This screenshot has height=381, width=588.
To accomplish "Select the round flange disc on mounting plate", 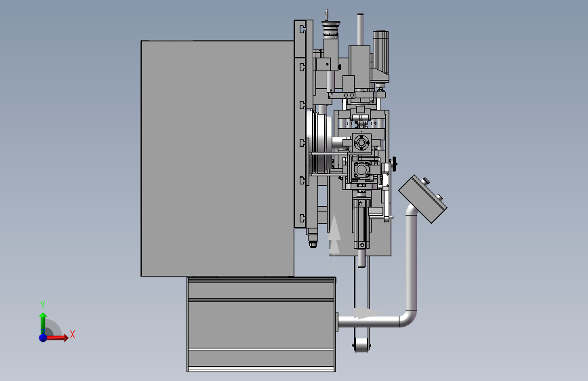I will 319,142.
